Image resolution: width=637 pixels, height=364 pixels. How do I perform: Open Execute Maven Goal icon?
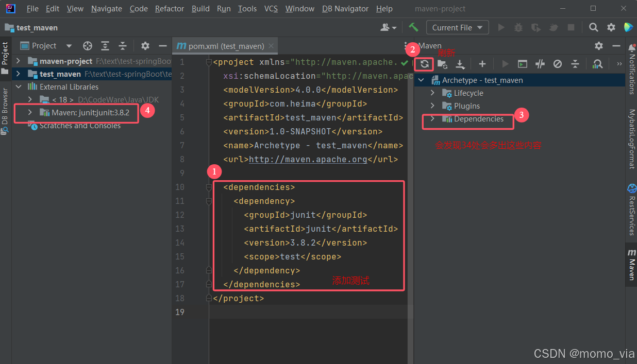click(523, 64)
